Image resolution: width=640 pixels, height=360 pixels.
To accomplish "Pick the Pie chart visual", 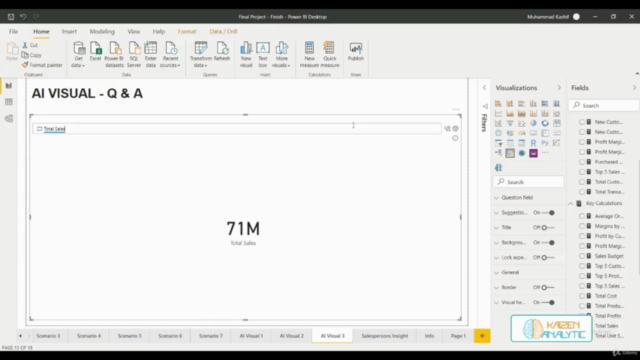I will [x=533, y=123].
